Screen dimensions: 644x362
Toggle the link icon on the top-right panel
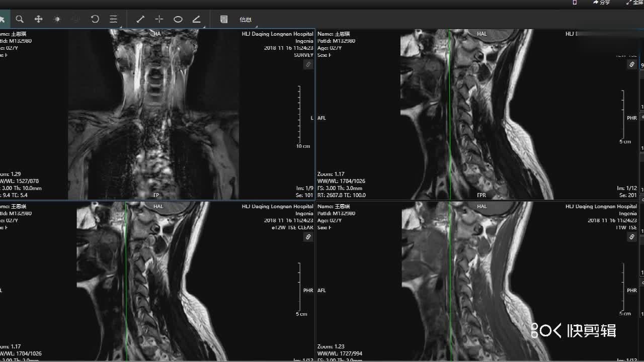tap(632, 65)
